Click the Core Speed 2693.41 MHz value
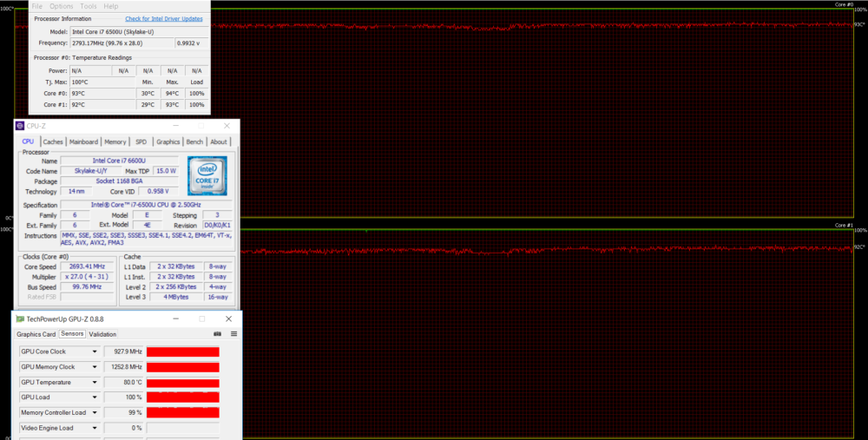This screenshot has height=440, width=868. pyautogui.click(x=87, y=266)
